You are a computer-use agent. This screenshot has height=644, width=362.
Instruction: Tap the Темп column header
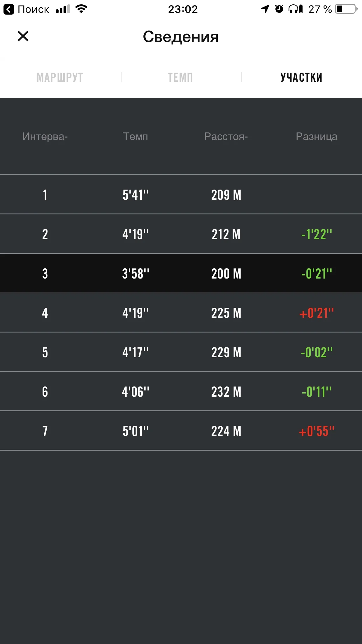pyautogui.click(x=136, y=136)
